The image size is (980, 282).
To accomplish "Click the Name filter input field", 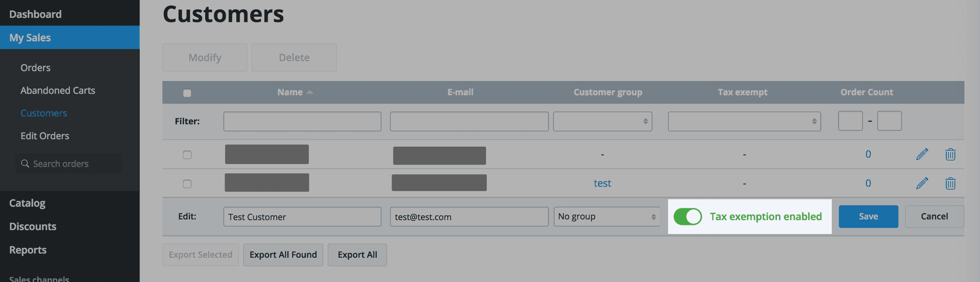I will [302, 122].
